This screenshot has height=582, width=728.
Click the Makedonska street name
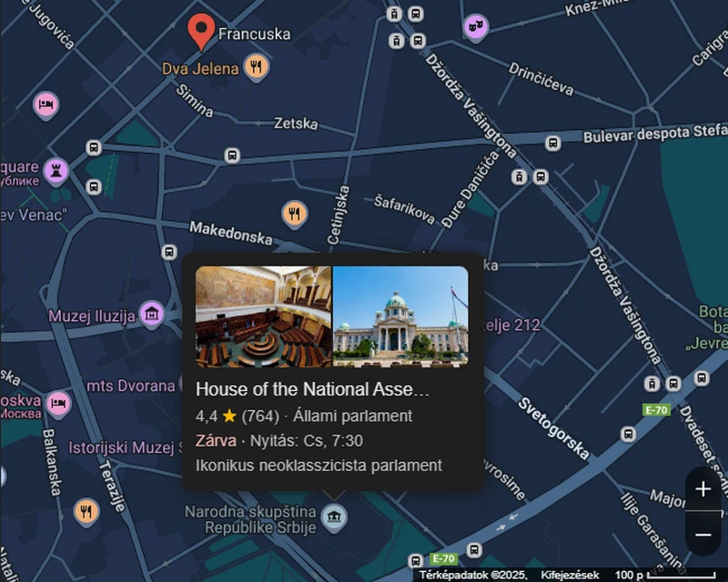231,233
